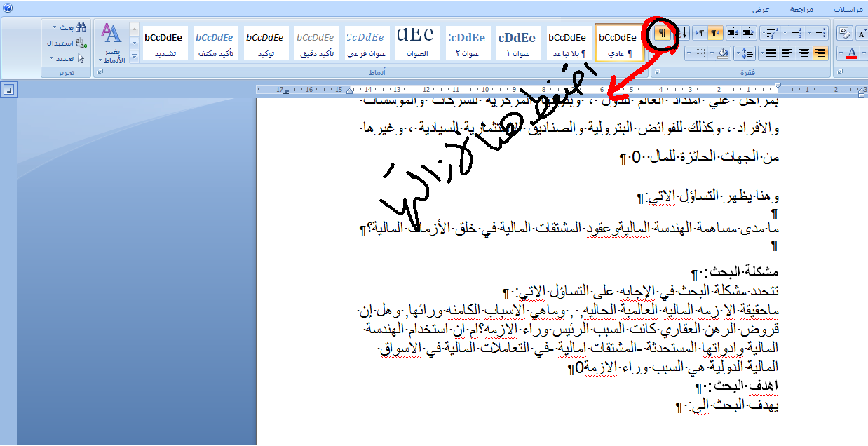Image resolution: width=868 pixels, height=446 pixels.
Task: Apply the العنوان title style
Action: click(416, 43)
